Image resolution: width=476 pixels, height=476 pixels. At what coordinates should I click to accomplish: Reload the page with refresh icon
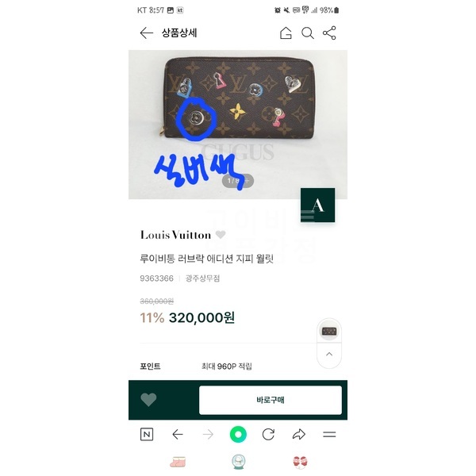pyautogui.click(x=268, y=435)
